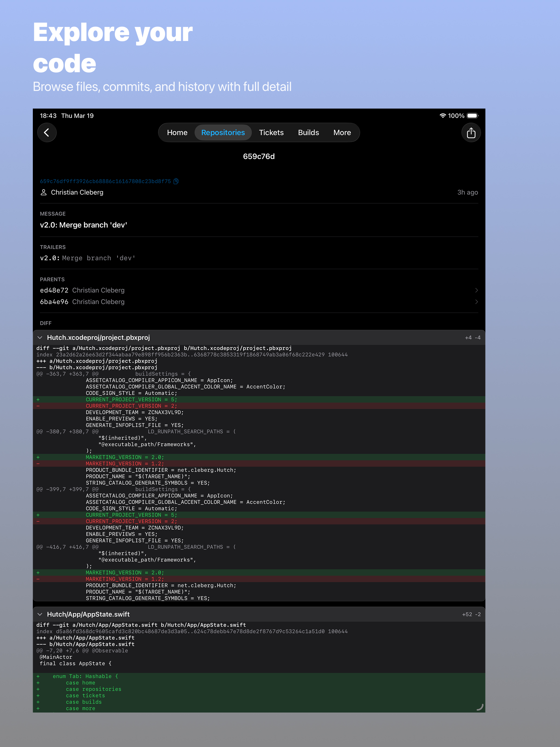
Task: Open the Builds tab
Action: [x=308, y=132]
